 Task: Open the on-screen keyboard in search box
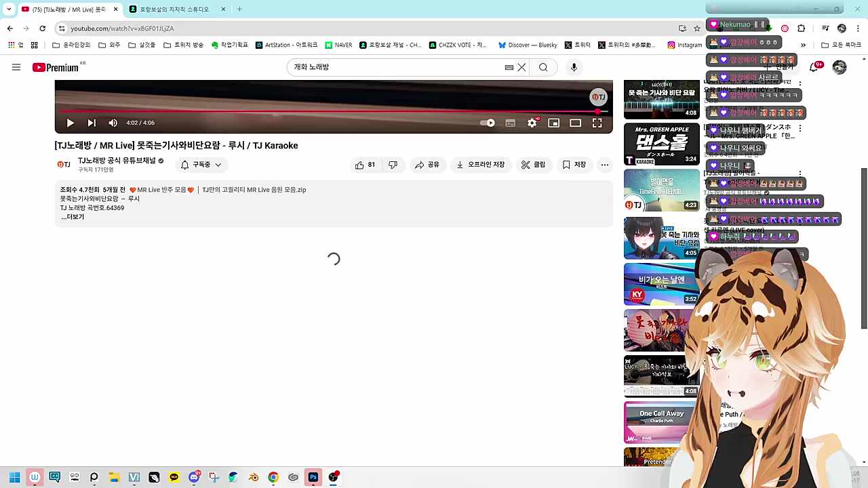[x=509, y=67]
